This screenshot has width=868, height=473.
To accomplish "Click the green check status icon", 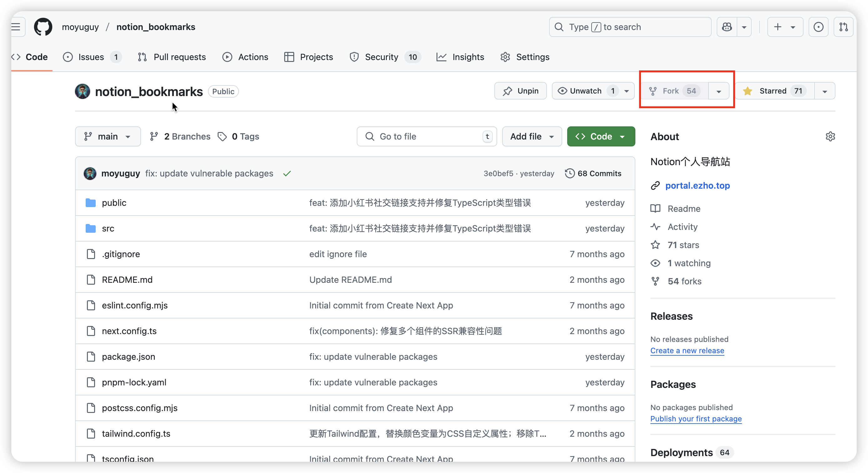I will coord(287,174).
